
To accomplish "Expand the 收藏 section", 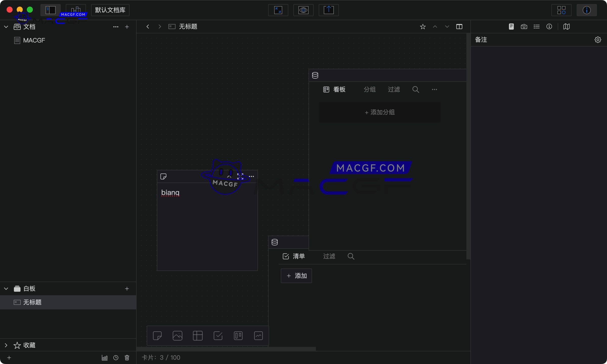I will (6, 345).
